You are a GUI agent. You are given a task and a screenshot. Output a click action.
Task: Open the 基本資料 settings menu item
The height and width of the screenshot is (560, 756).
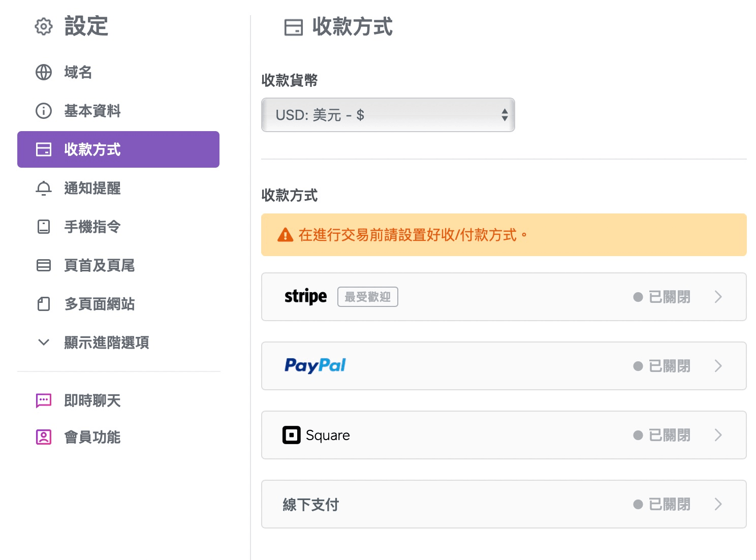(x=92, y=111)
